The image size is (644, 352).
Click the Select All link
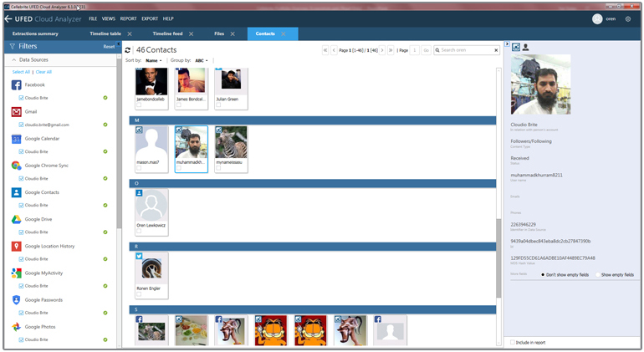click(x=21, y=72)
